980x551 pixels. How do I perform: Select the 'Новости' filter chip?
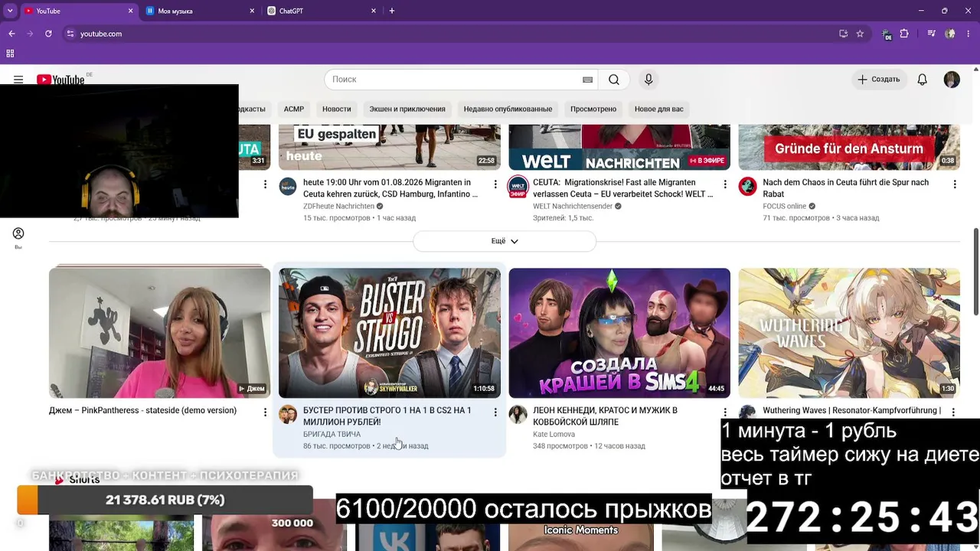(x=337, y=109)
